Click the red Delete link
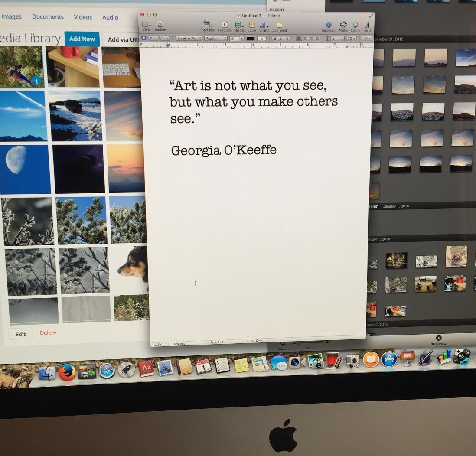The height and width of the screenshot is (456, 476). 48,333
